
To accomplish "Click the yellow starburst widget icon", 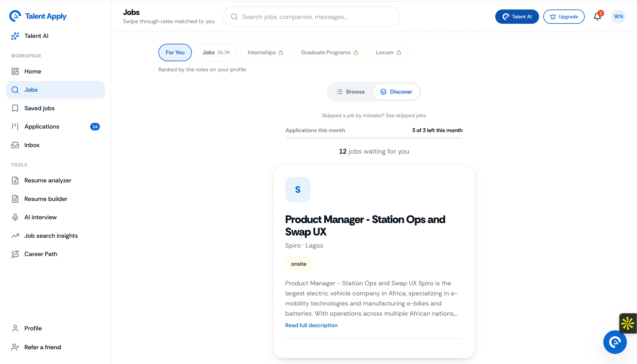I will coord(628,323).
